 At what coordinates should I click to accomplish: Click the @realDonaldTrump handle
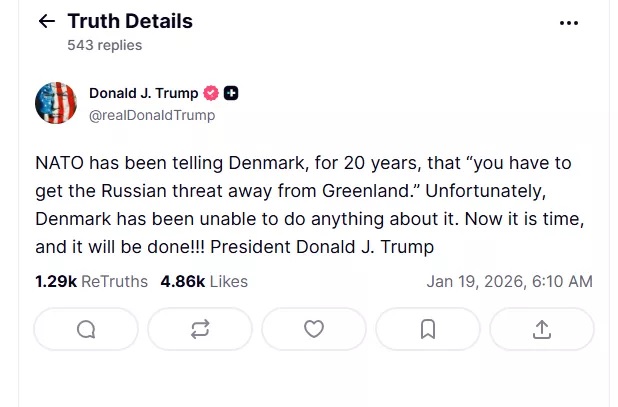pos(152,115)
